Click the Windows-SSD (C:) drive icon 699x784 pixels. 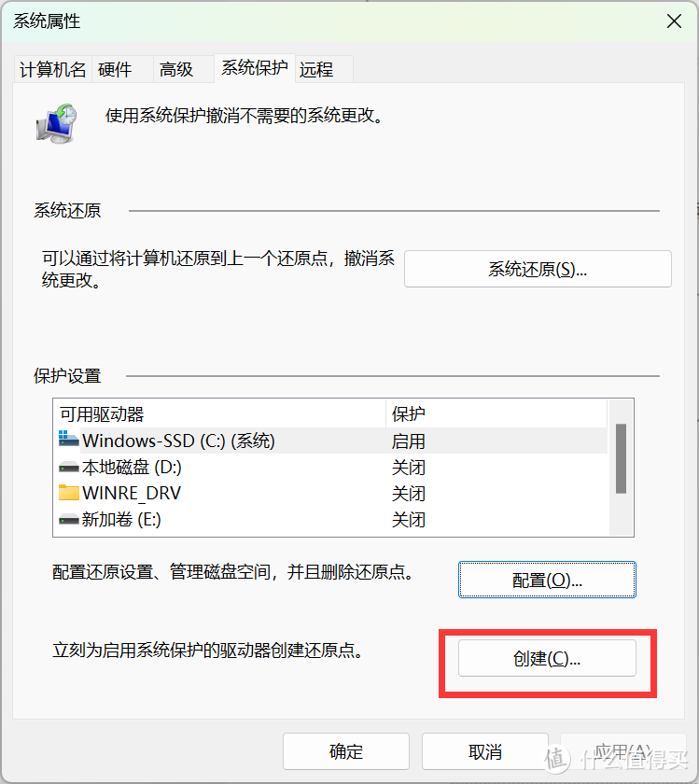pos(68,439)
